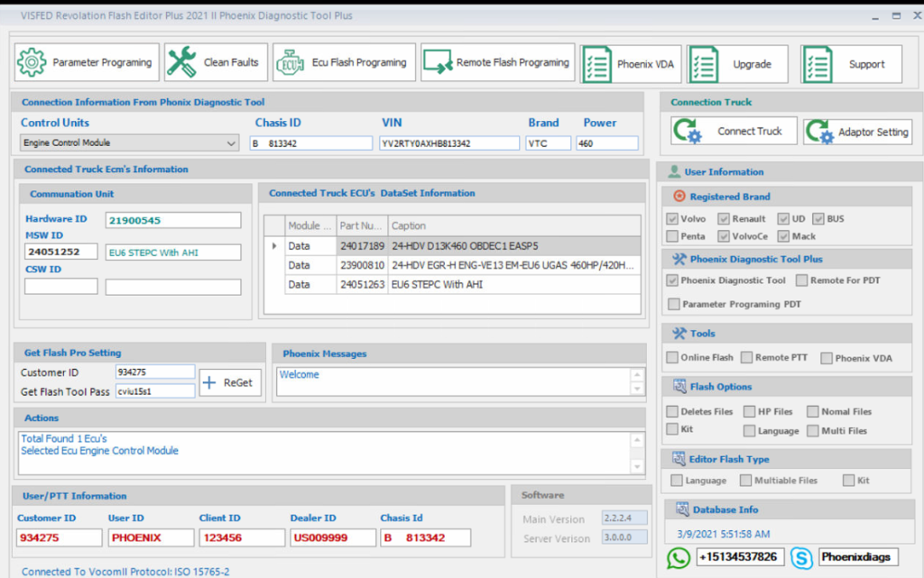Image resolution: width=924 pixels, height=578 pixels.
Task: Select row EU6 STEPC With AHI 24051263
Action: [452, 284]
